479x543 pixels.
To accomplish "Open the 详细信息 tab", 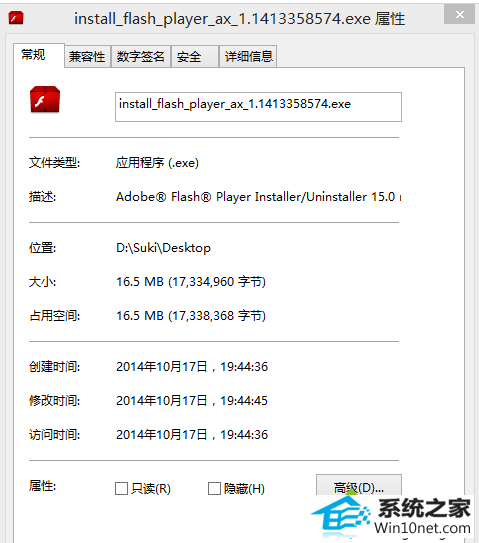I will 248,56.
